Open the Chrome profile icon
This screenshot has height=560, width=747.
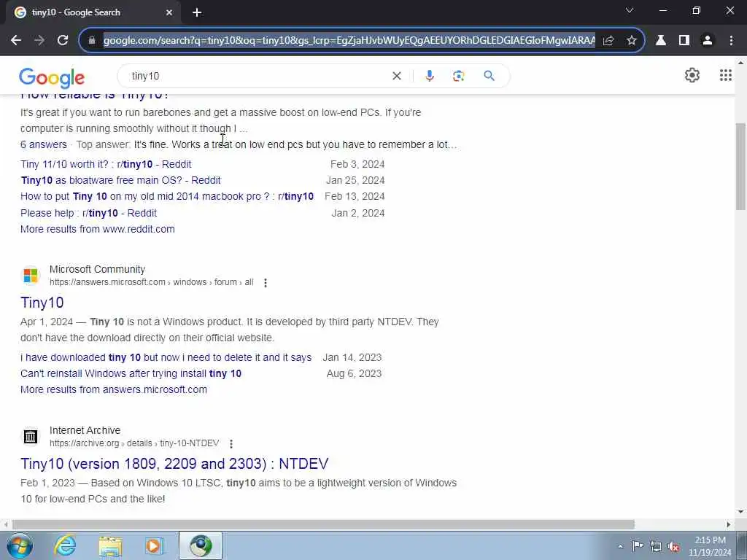[708, 41]
